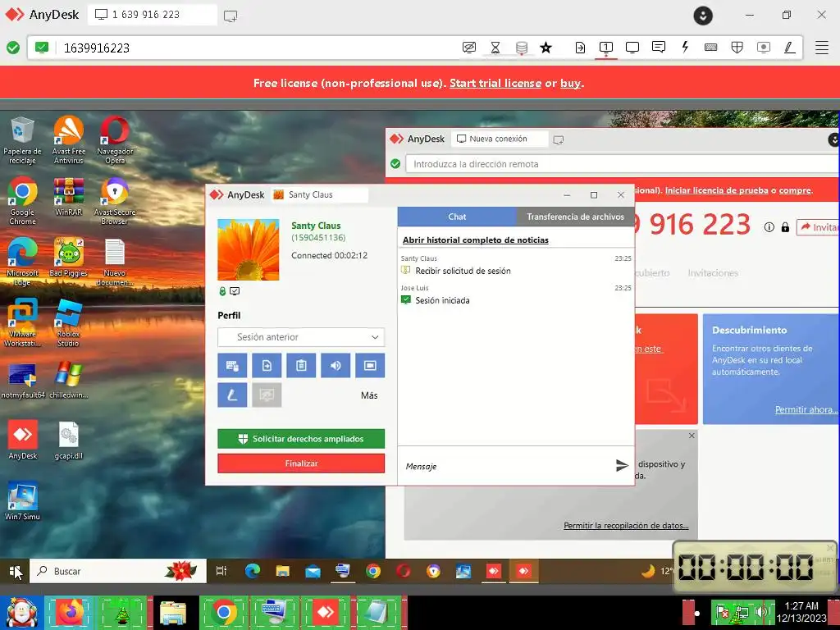Viewport: 840px width, 630px height.
Task: Select the 1 639 916 223 session tab
Action: (x=153, y=15)
